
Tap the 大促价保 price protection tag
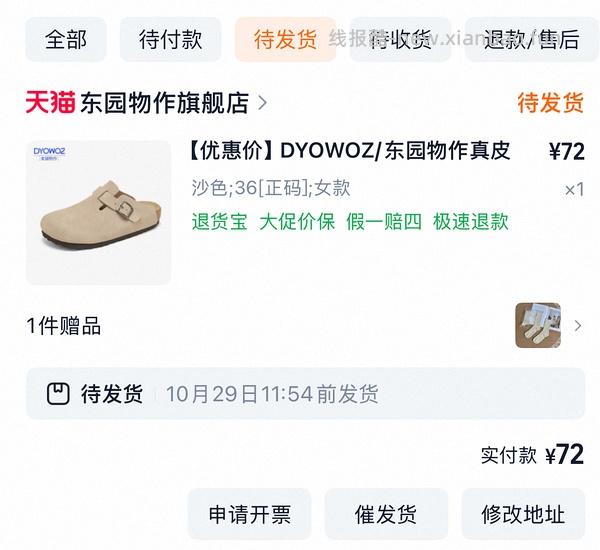coord(297,222)
